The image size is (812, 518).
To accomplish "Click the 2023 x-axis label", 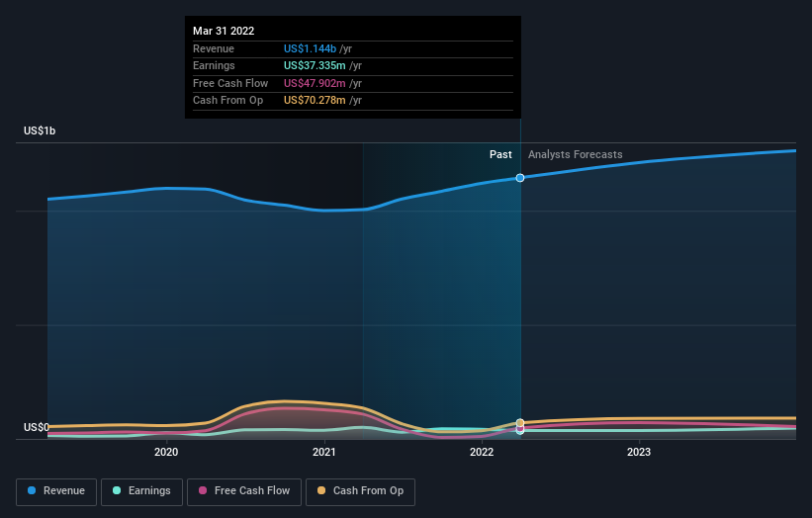I will point(639,452).
